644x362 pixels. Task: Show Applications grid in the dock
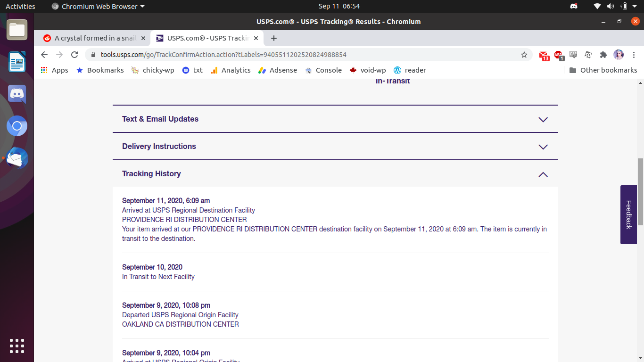pos(17,346)
